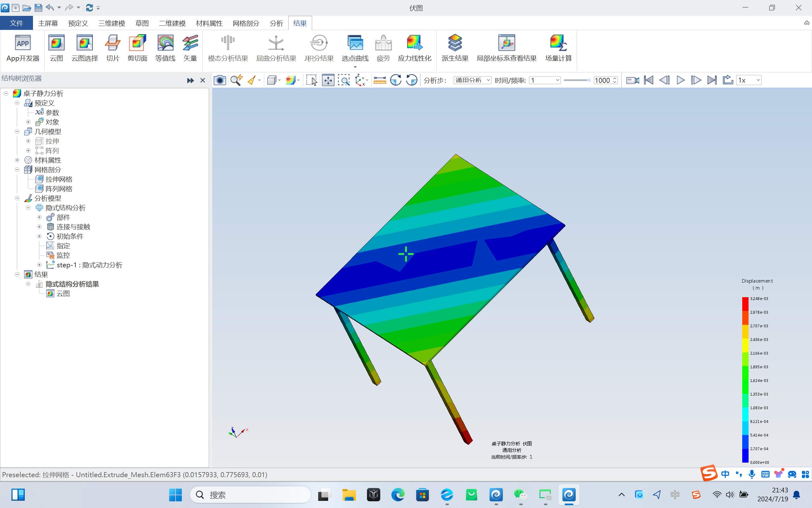Click the magnifier search view icon

pos(236,80)
